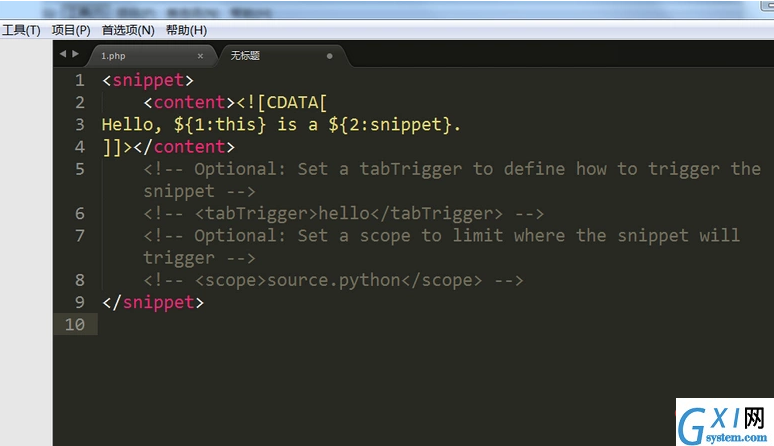Click the ${1:this} placeholder text

click(x=220, y=124)
